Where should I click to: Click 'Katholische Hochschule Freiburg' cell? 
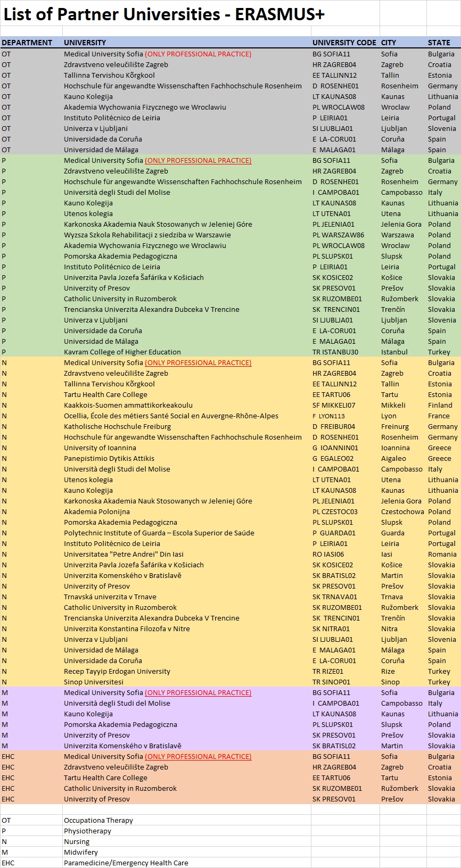pyautogui.click(x=118, y=426)
